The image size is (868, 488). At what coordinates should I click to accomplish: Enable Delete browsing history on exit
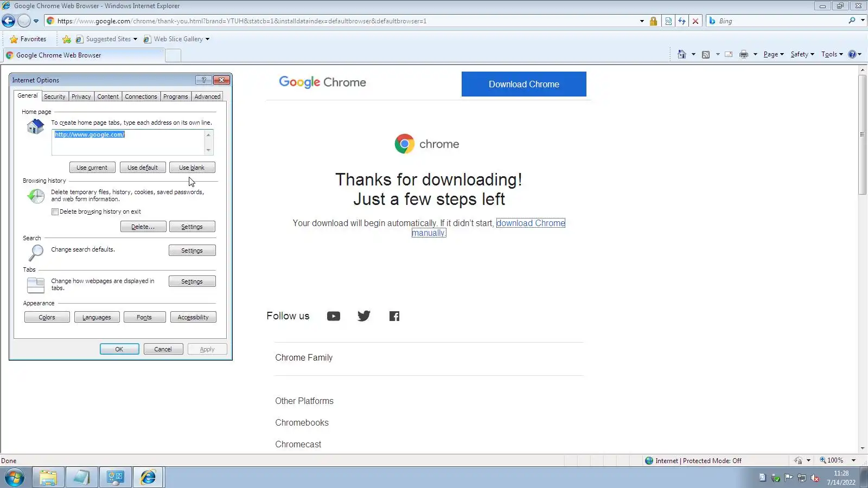click(55, 212)
